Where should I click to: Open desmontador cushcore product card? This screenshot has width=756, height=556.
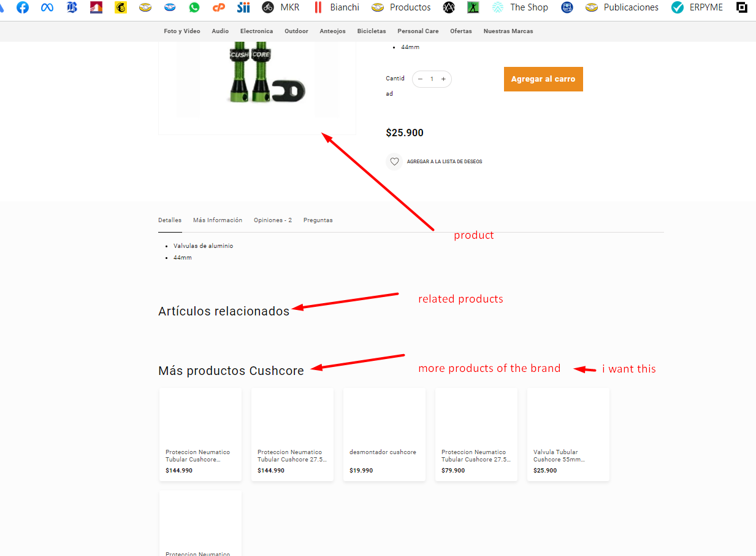[384, 434]
